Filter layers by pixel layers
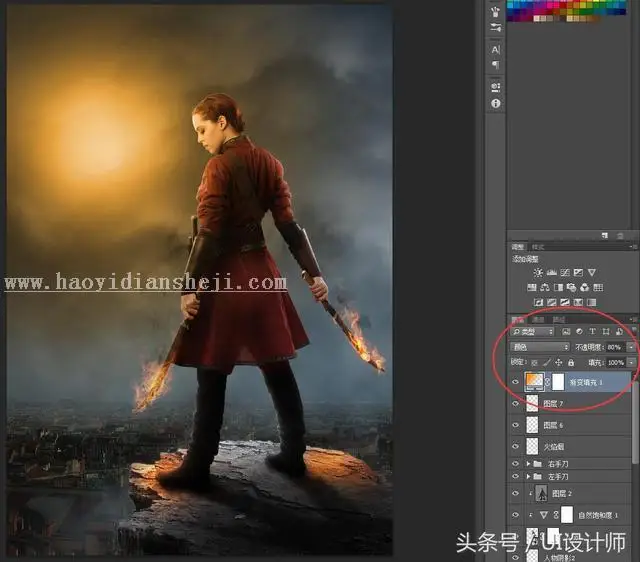Viewport: 640px width, 562px height. pos(566,331)
